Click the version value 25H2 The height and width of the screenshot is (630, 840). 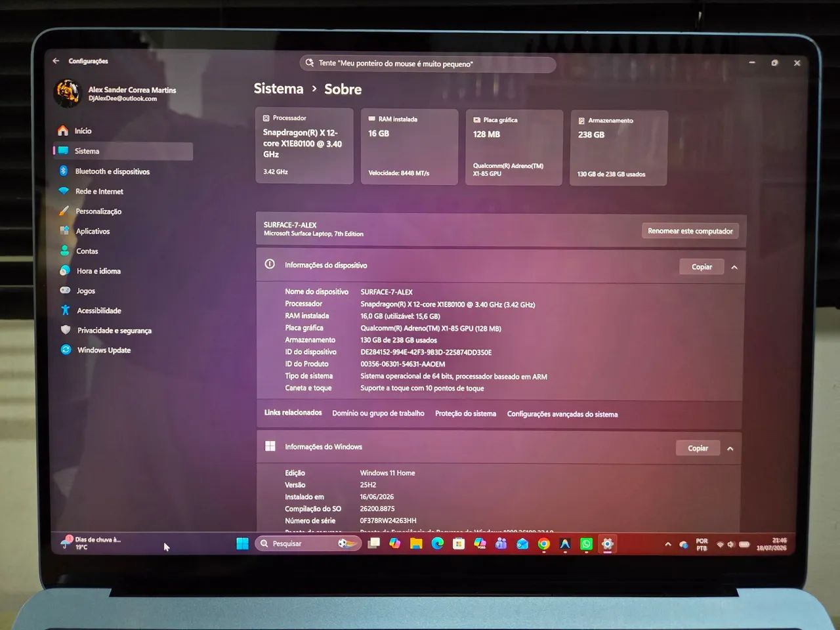tap(368, 485)
